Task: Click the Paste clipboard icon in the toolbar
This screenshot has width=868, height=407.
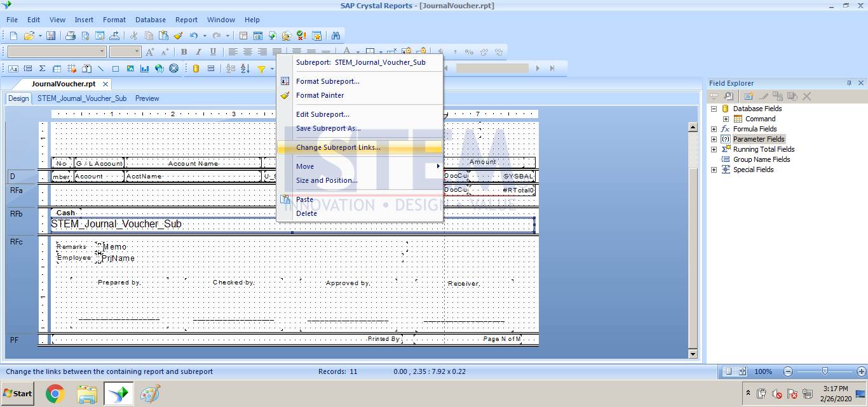Action: tap(163, 36)
